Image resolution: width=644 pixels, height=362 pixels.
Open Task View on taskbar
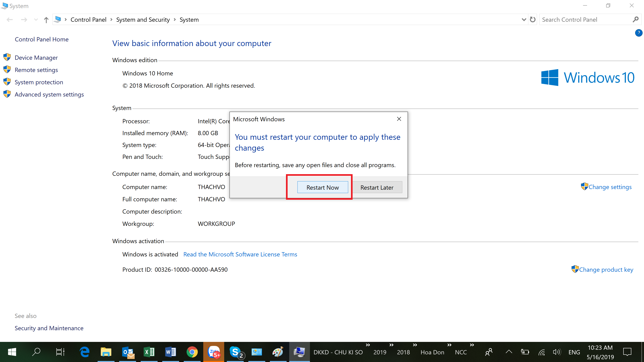pyautogui.click(x=60, y=352)
